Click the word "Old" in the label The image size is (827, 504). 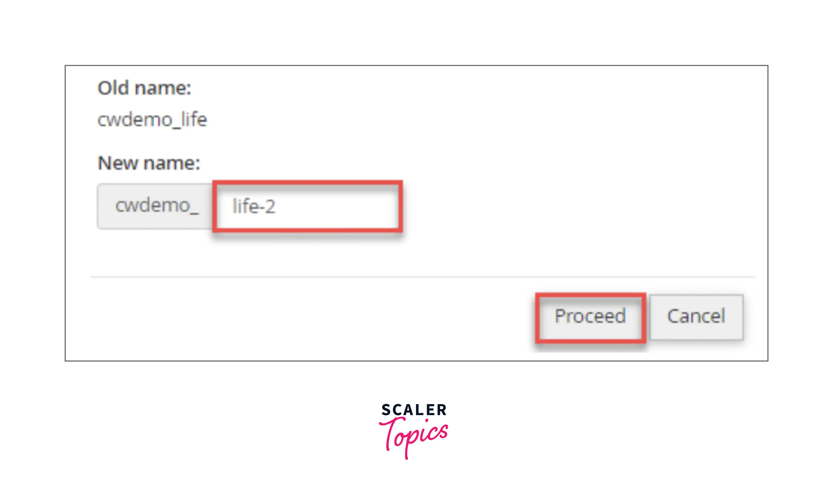(113, 88)
